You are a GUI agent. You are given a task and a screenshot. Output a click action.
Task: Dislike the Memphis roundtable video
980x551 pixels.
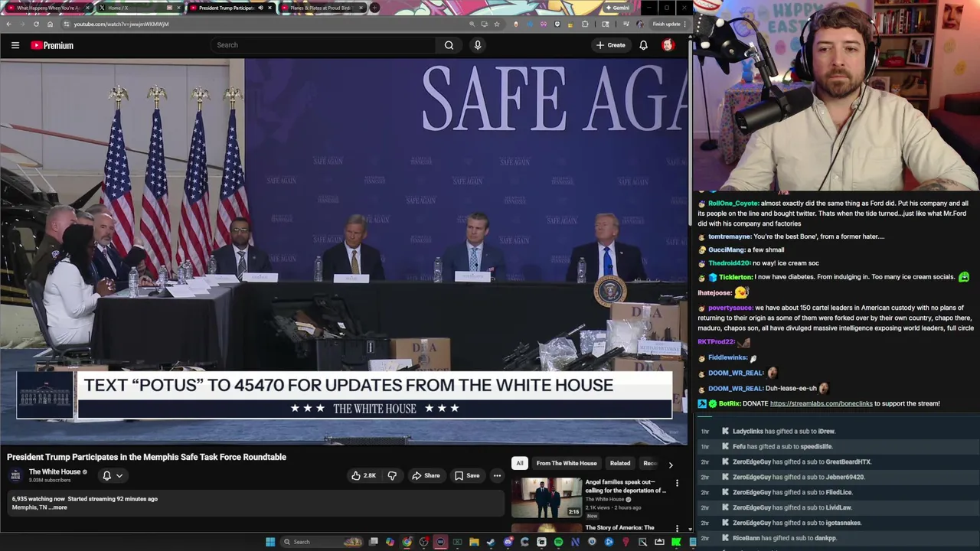[x=392, y=475]
